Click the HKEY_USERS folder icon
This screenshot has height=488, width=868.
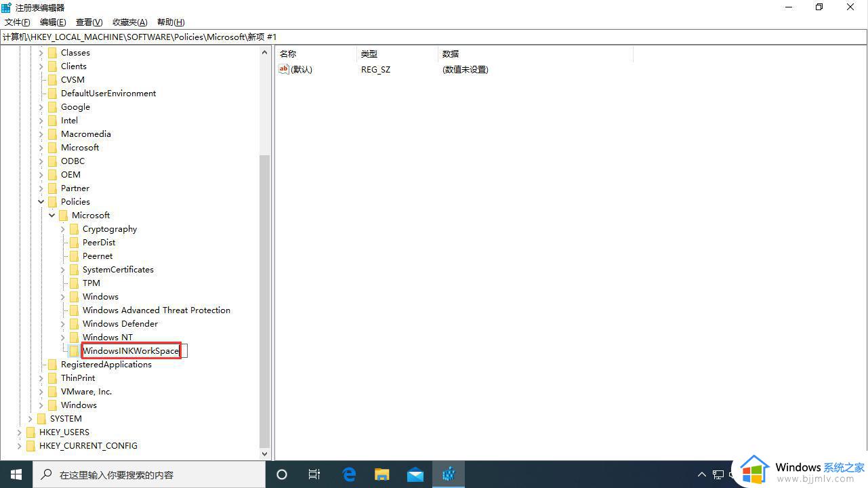click(x=30, y=432)
